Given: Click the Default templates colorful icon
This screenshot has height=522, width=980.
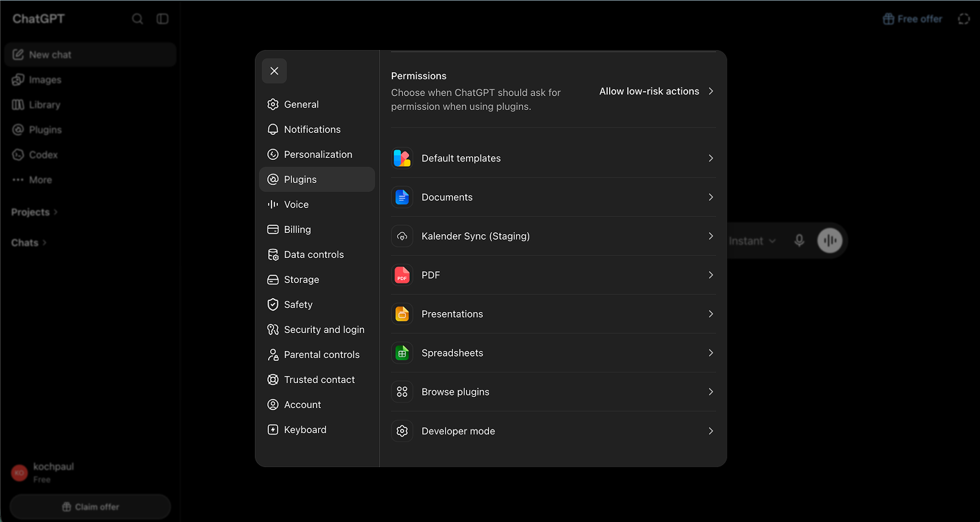Looking at the screenshot, I should coord(402,158).
